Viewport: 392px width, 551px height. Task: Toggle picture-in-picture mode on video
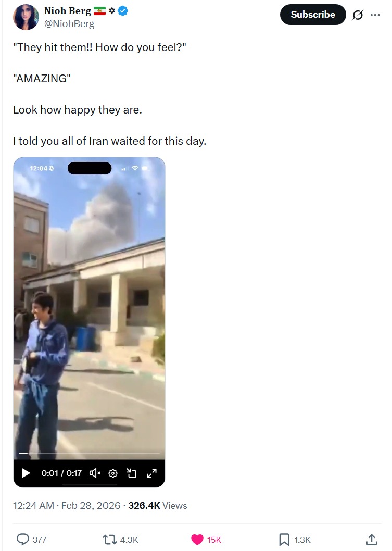tap(131, 473)
